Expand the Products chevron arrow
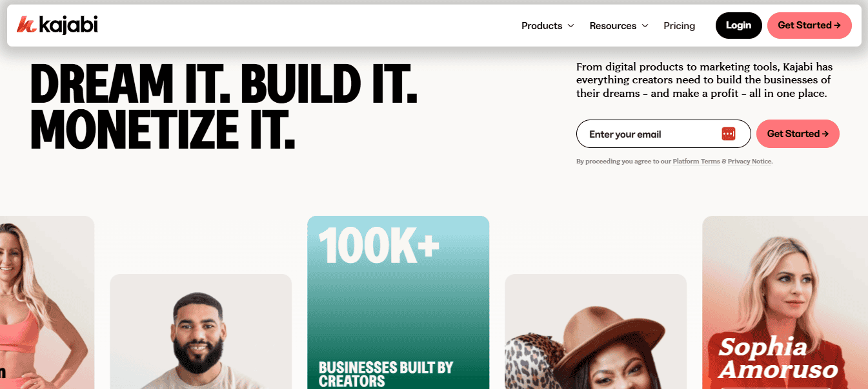 570,26
